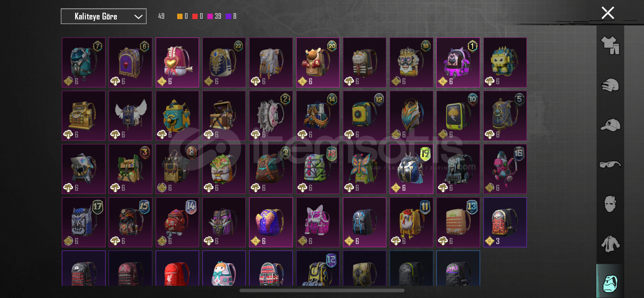
Task: Select the beetle backpack numbered 19
Action: click(x=411, y=169)
